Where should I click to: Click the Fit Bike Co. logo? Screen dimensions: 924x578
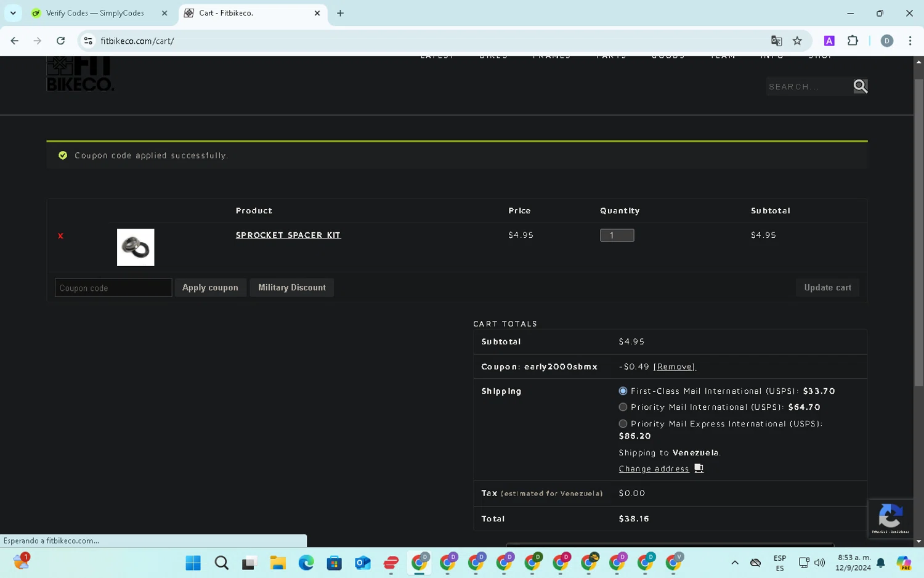(x=80, y=74)
